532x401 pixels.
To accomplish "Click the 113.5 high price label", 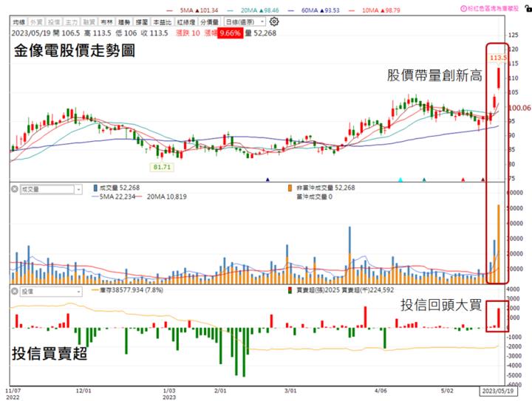I will tap(498, 58).
